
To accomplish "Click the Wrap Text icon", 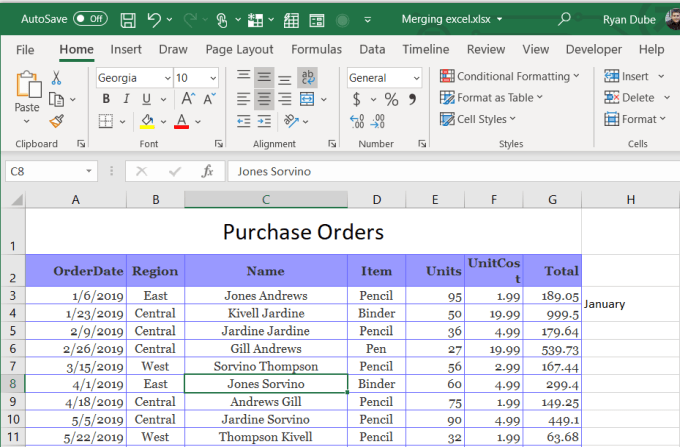I will (x=308, y=77).
